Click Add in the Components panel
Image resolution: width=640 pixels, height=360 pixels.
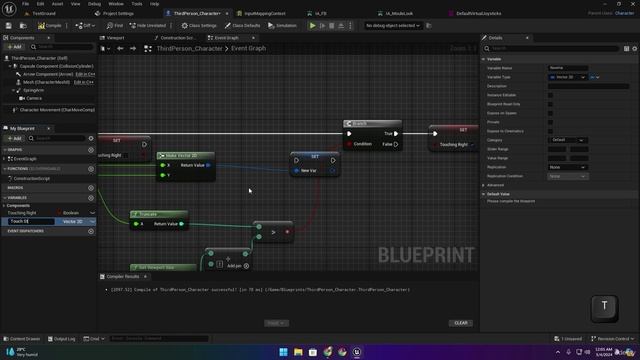[x=14, y=47]
